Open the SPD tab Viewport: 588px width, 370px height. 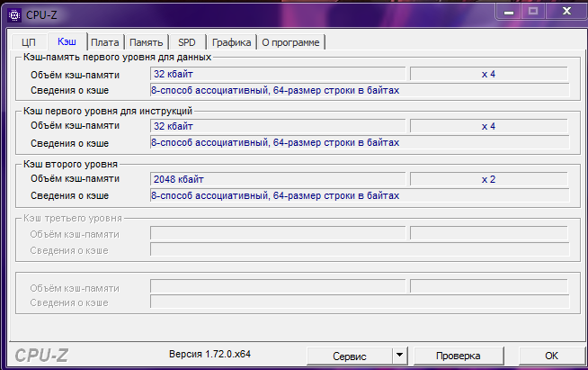point(187,42)
